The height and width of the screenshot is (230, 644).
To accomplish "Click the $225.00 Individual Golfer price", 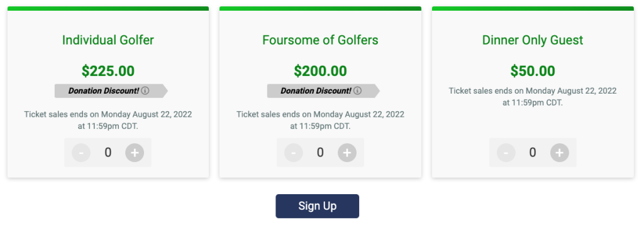I will click(108, 71).
